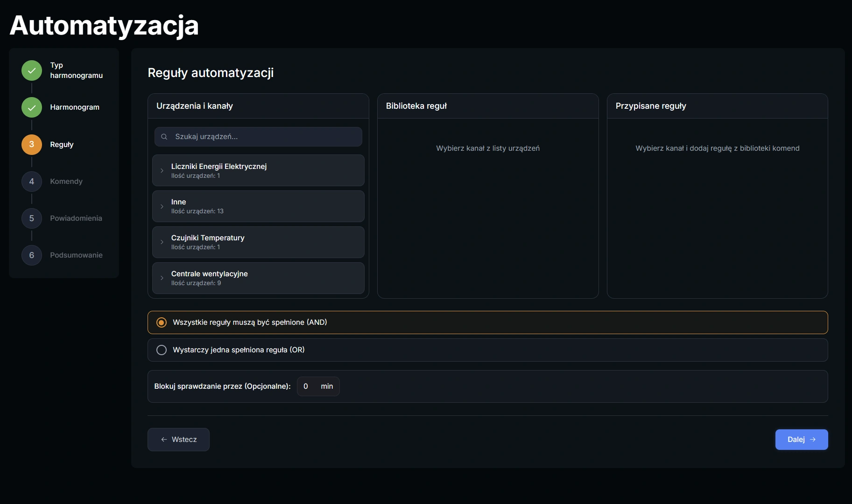Click the green checkmark for Harmonogram step

(x=32, y=107)
